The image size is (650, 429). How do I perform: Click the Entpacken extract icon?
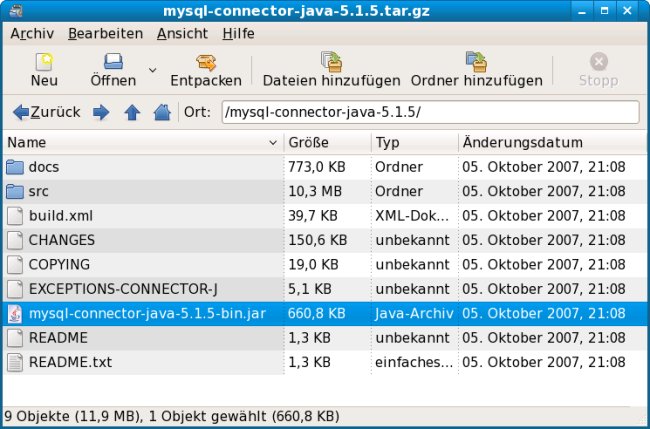pos(206,62)
